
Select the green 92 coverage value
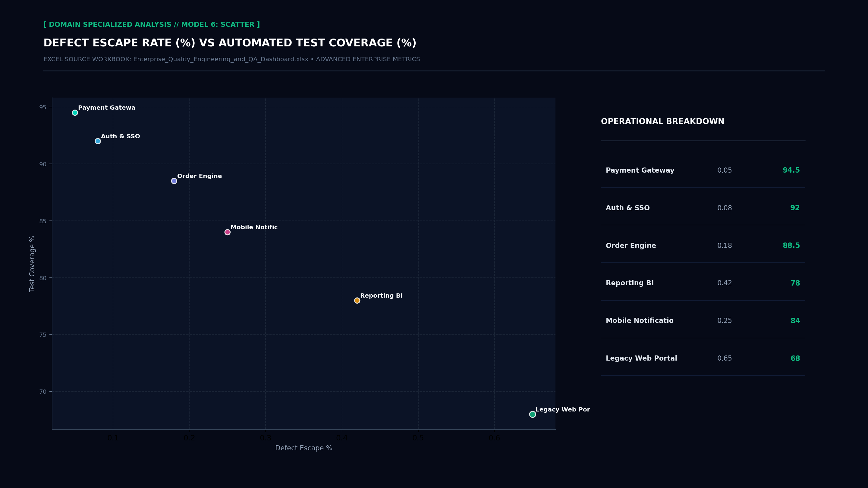(x=795, y=208)
